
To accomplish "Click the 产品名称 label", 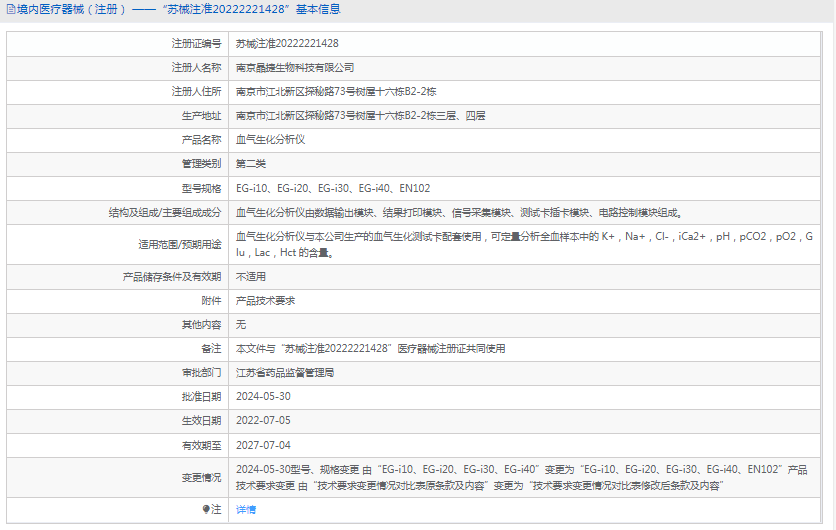I will click(202, 140).
